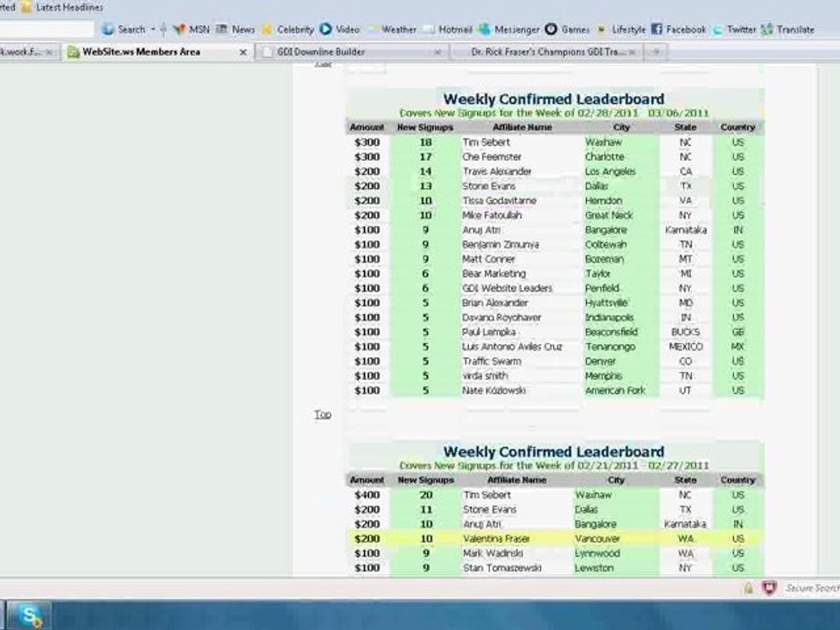The image size is (840, 630).
Task: Select affiliate name Che Feemster
Action: (492, 157)
